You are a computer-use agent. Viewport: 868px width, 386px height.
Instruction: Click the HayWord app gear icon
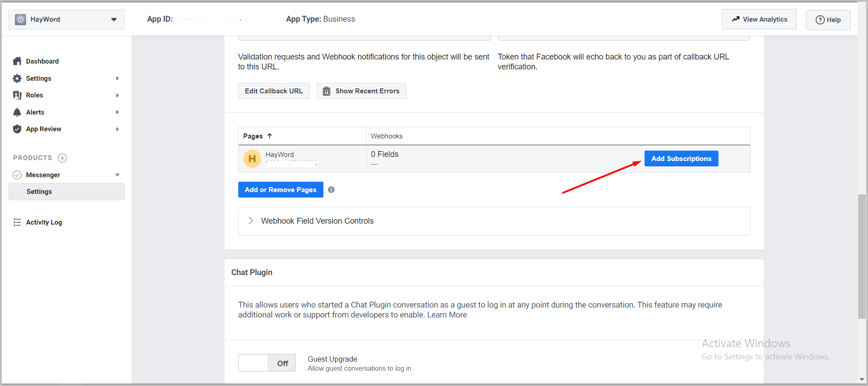(20, 19)
